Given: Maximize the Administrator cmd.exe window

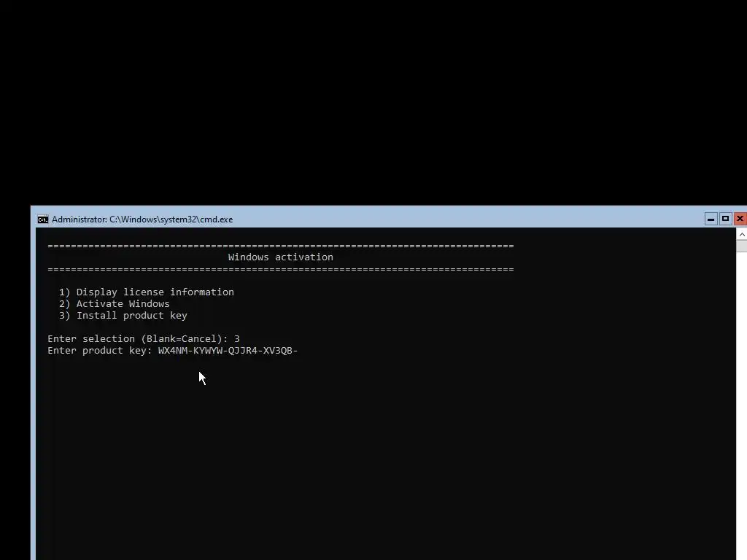Looking at the screenshot, I should pyautogui.click(x=726, y=219).
